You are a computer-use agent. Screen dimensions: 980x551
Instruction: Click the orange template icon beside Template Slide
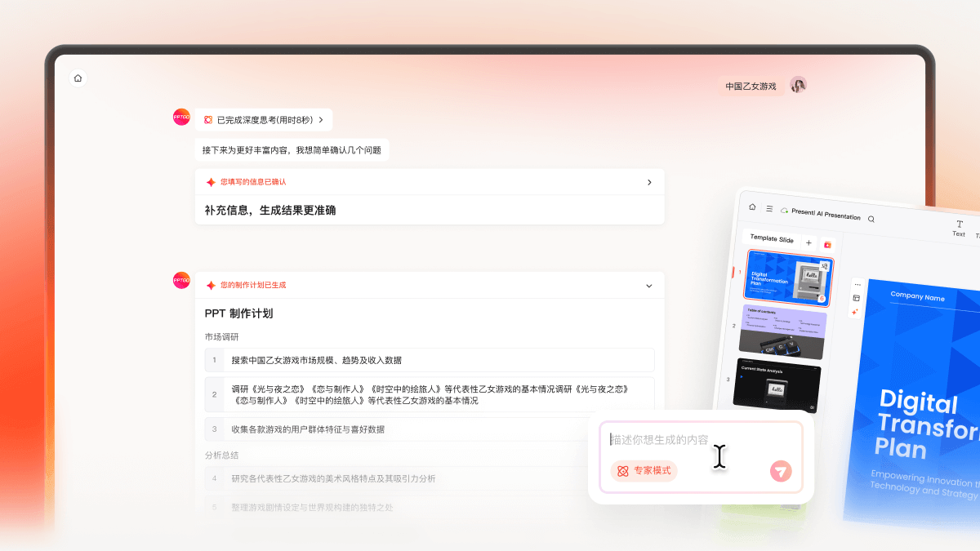point(827,244)
